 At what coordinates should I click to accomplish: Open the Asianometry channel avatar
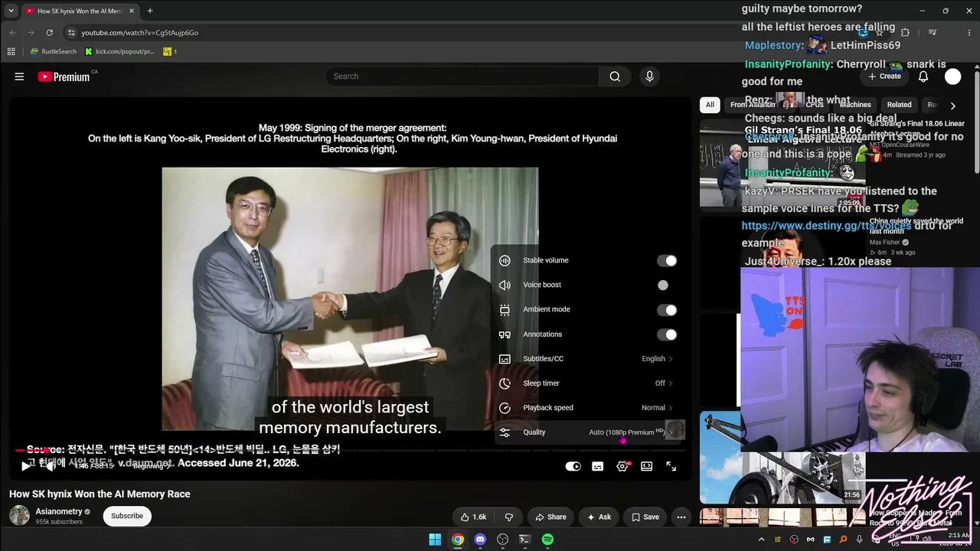(x=19, y=516)
